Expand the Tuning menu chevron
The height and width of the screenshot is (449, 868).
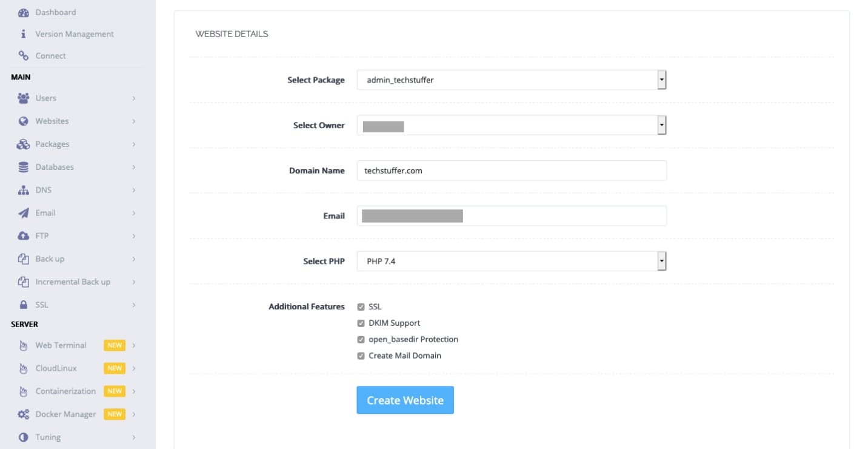tap(133, 437)
